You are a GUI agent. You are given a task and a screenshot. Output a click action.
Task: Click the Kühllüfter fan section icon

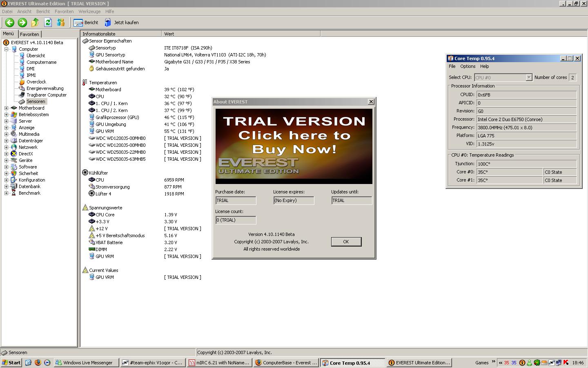click(85, 173)
